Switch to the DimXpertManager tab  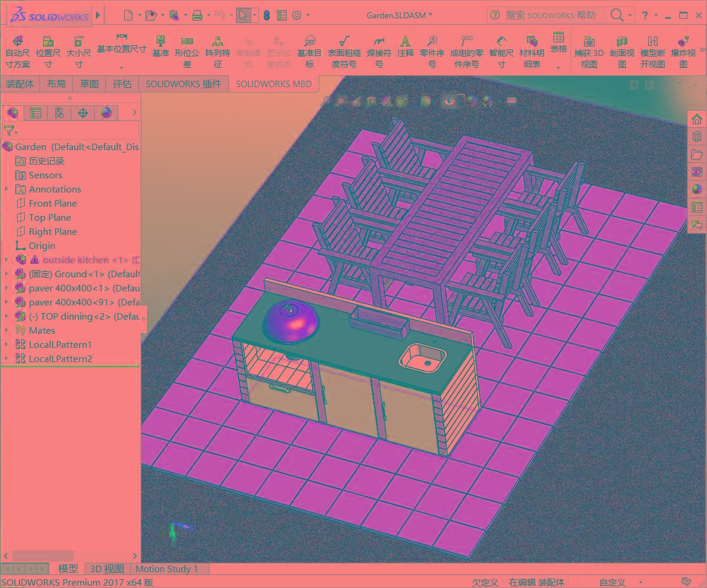(83, 112)
